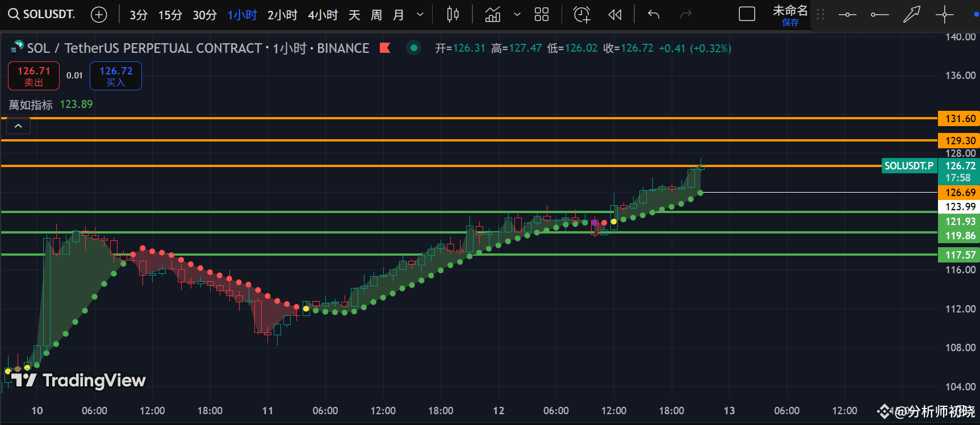
Task: Select the SOL / TetherUS PERPETUAL CONTRACT title
Action: coord(144,48)
